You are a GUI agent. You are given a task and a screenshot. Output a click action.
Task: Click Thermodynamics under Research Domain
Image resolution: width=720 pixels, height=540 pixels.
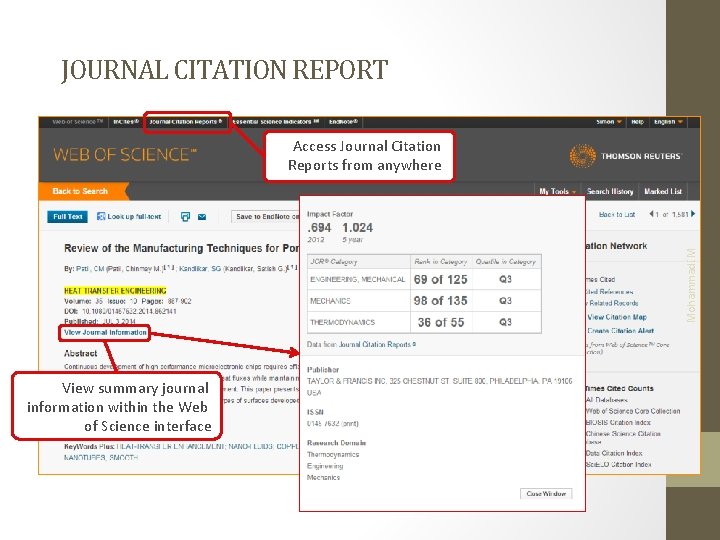[333, 455]
